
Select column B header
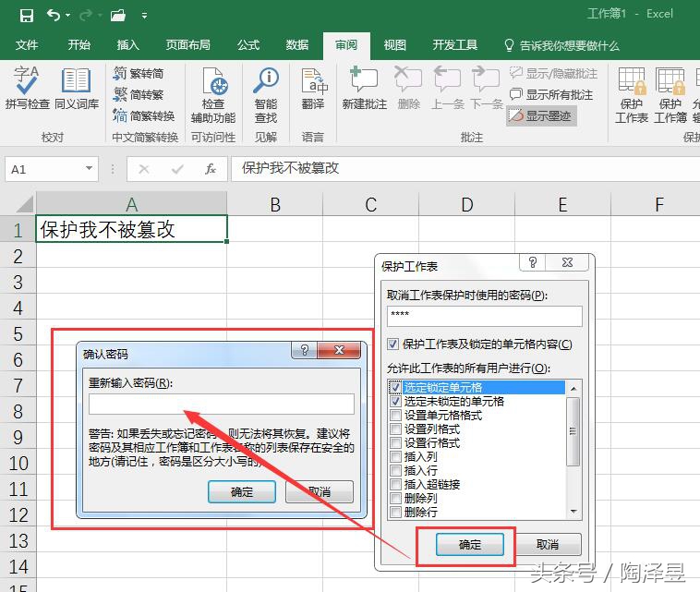coord(275,204)
